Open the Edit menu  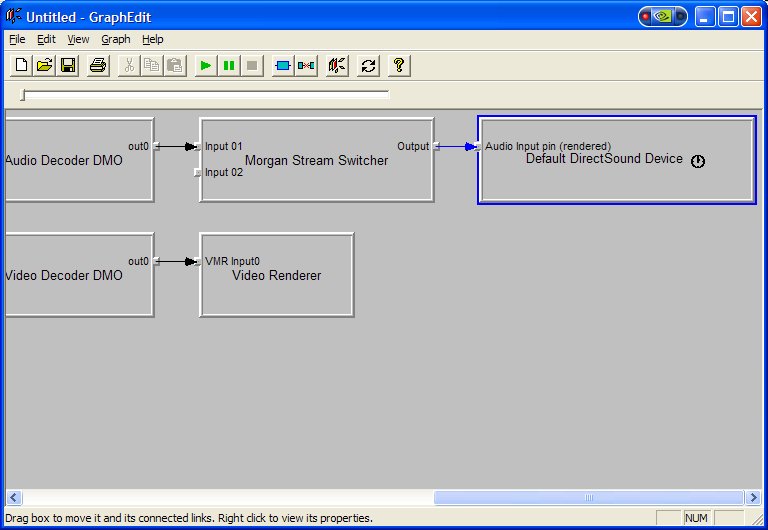tap(47, 39)
